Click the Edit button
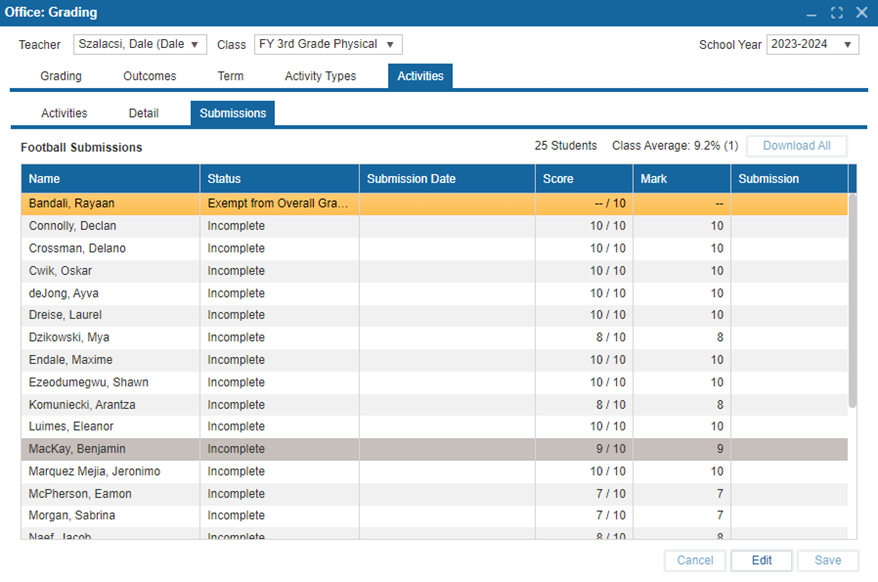The image size is (878, 582). click(x=761, y=560)
